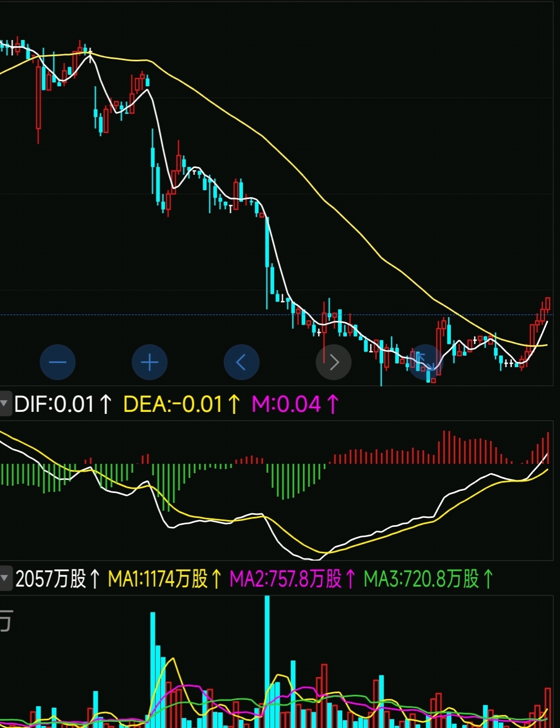The image size is (560, 728).
Task: Select the 2057万股 volume figure
Action: point(57,579)
